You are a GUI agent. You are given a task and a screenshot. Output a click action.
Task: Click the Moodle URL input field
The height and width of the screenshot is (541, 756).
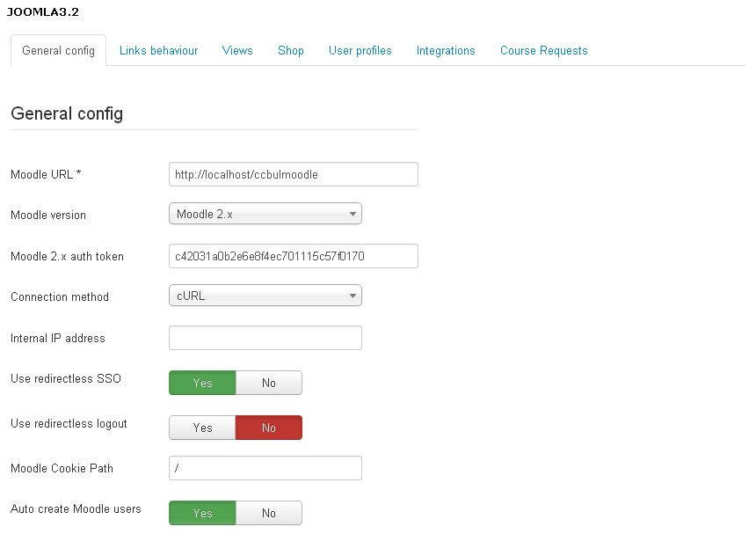293,174
